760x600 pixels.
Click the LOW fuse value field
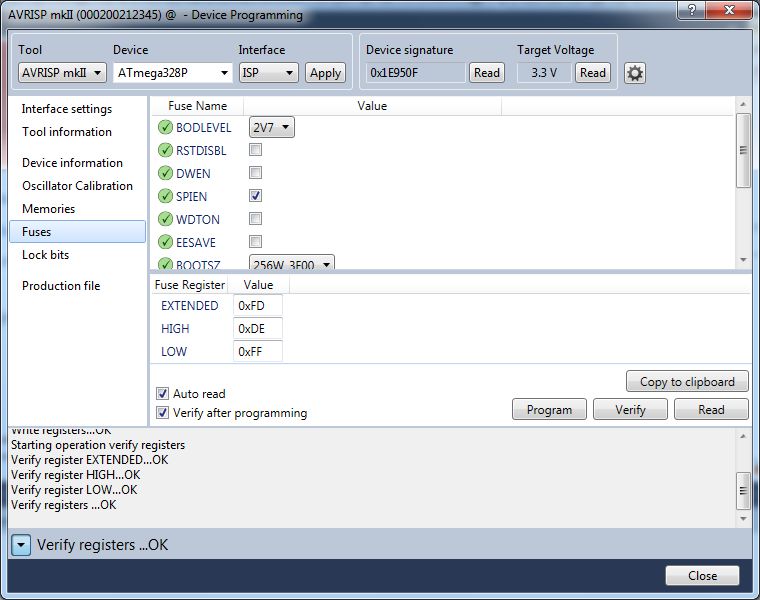[257, 351]
